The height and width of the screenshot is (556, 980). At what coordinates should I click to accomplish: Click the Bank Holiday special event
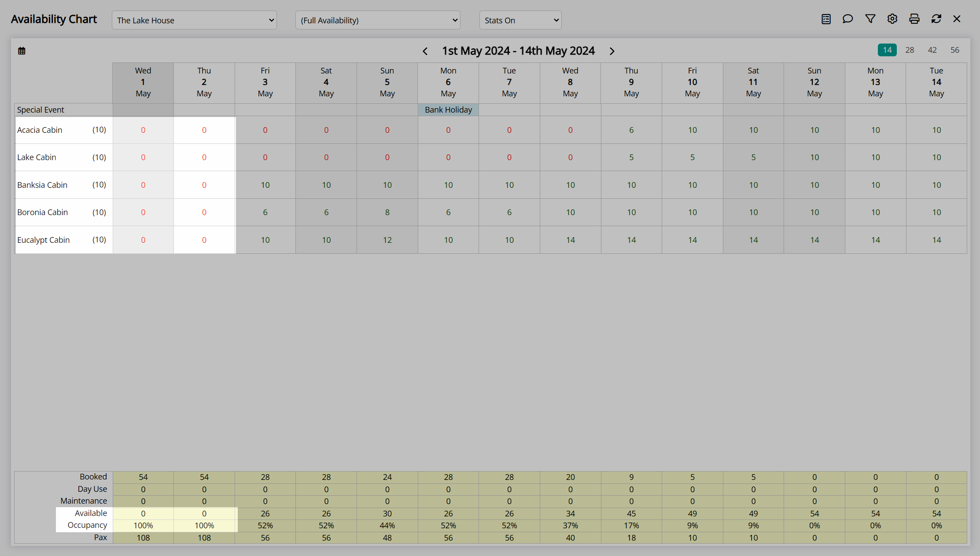[x=448, y=110]
